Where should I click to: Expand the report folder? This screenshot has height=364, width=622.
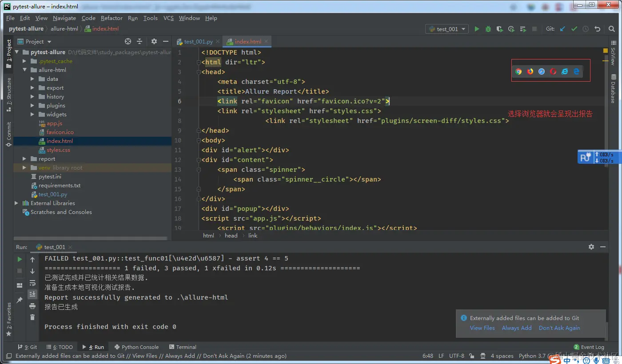tap(25, 159)
